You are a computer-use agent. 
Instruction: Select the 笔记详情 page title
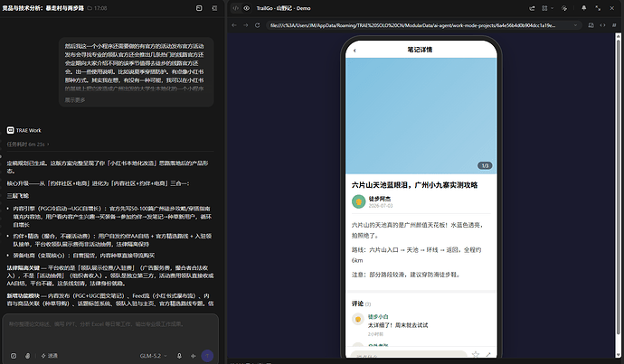click(x=420, y=50)
